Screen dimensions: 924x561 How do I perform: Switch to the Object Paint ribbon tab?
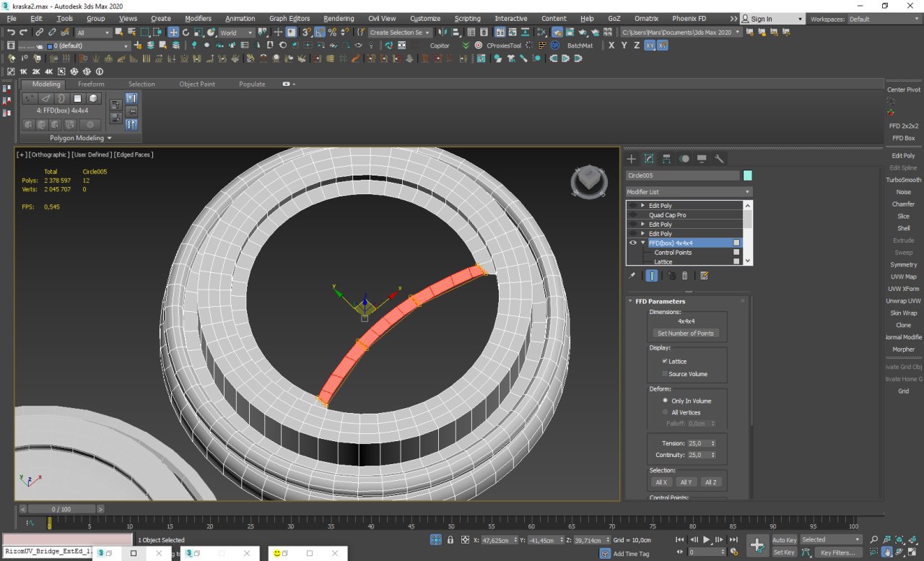pos(197,84)
